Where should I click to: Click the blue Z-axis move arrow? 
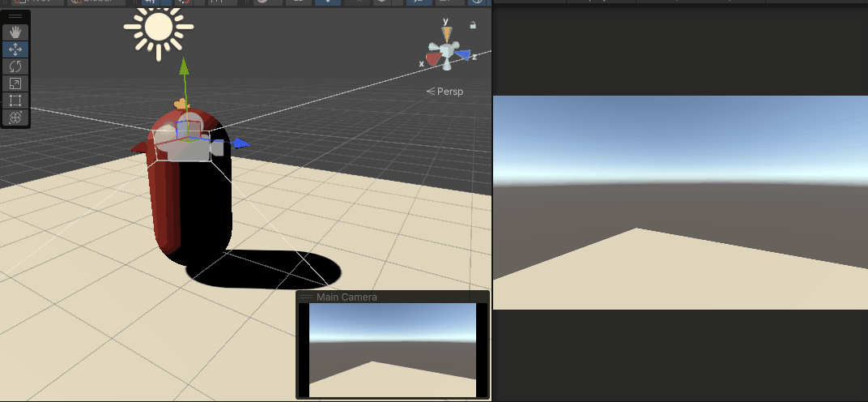pyautogui.click(x=240, y=143)
